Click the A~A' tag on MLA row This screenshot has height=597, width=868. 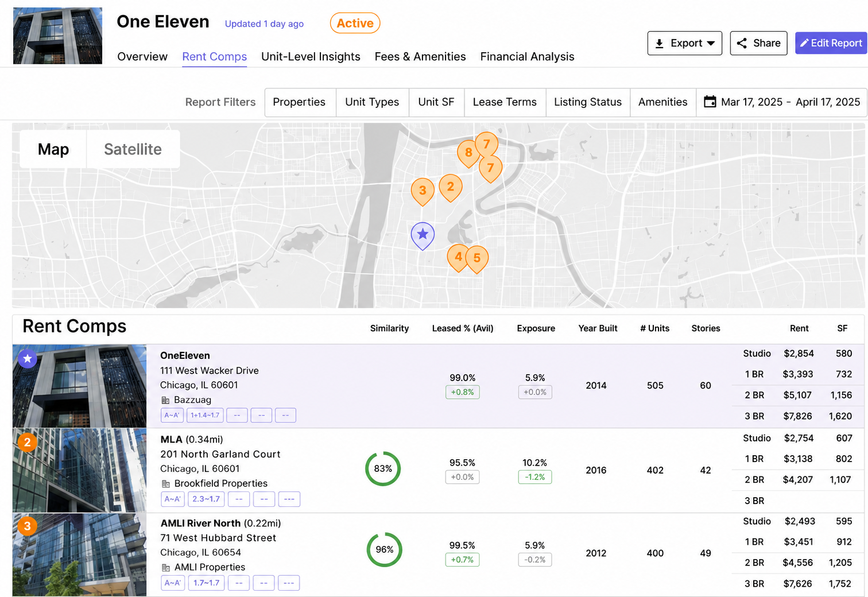coord(173,499)
